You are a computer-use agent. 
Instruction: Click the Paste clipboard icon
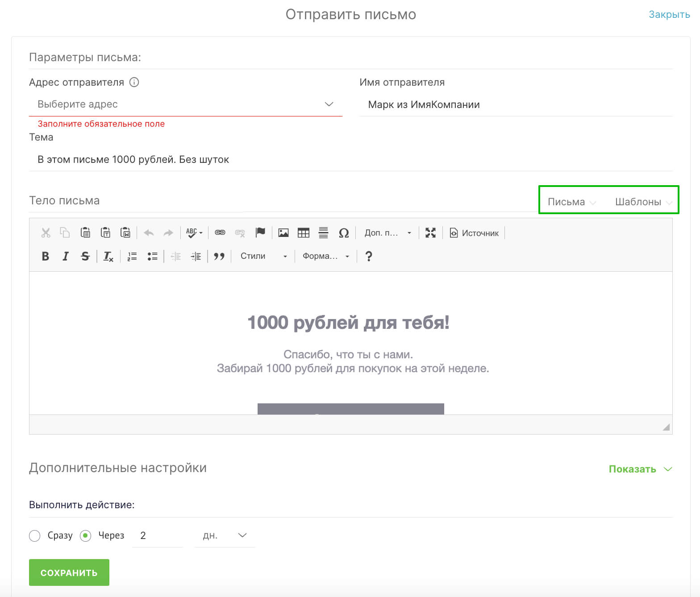tap(85, 232)
